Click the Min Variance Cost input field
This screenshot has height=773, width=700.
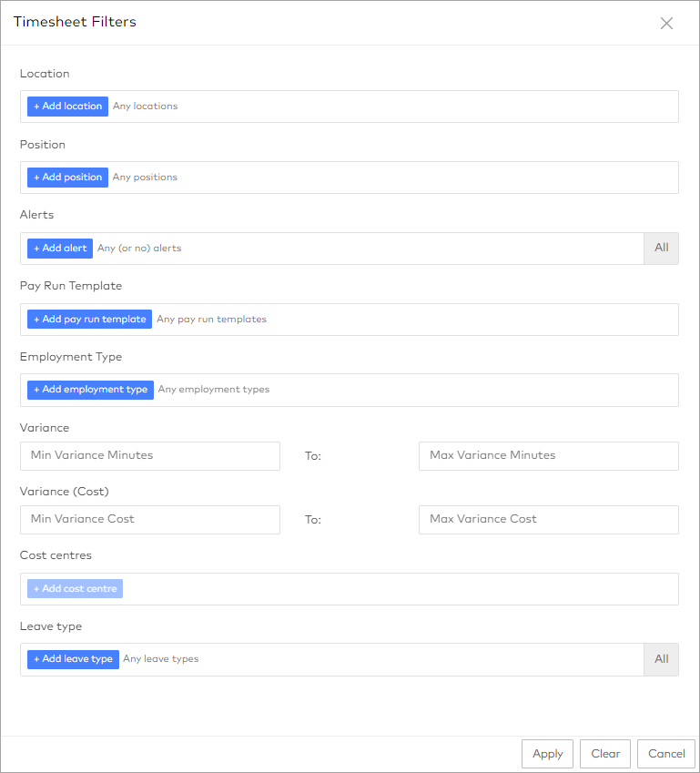click(149, 519)
